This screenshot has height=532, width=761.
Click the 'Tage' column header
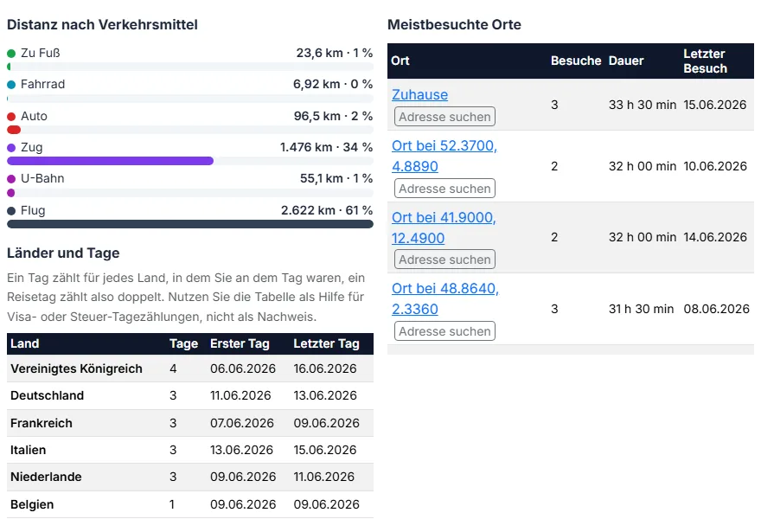(183, 343)
